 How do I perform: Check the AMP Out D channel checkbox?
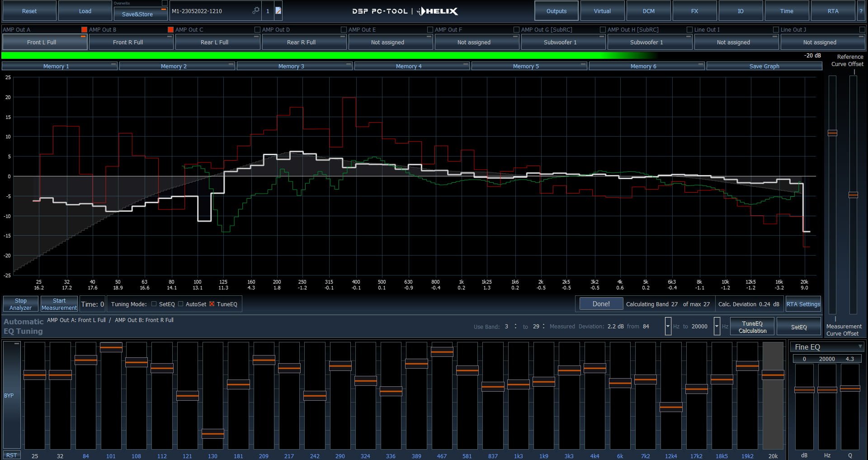pos(257,29)
